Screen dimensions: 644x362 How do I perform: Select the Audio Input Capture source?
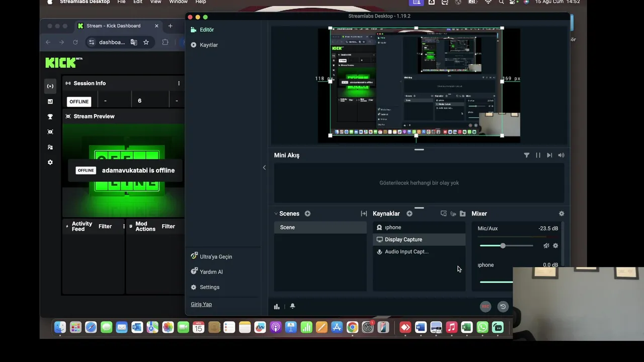(419, 251)
